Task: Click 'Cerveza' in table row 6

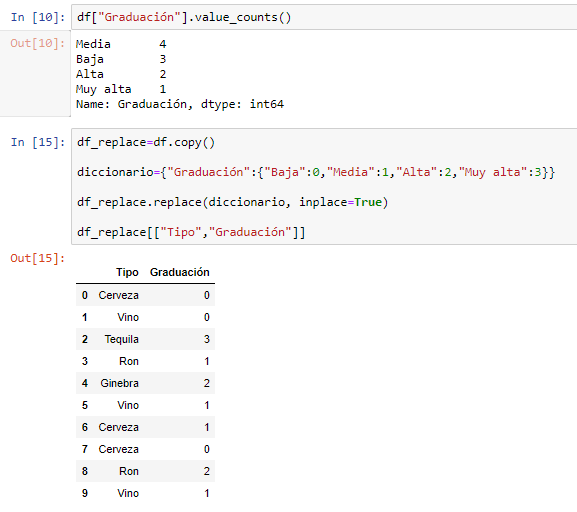Action: pyautogui.click(x=118, y=427)
